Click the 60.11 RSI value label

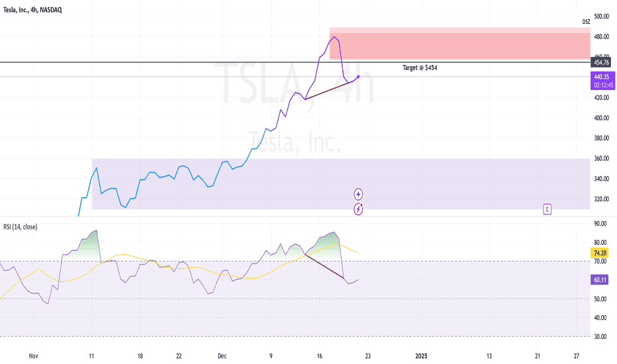coord(600,280)
